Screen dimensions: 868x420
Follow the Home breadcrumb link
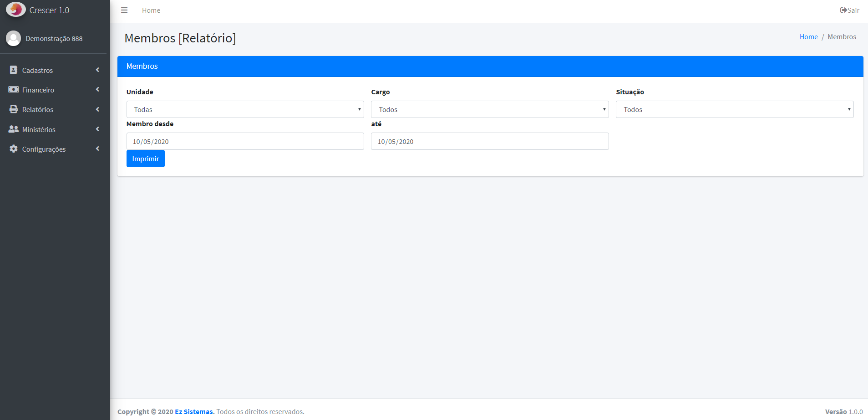pos(808,37)
